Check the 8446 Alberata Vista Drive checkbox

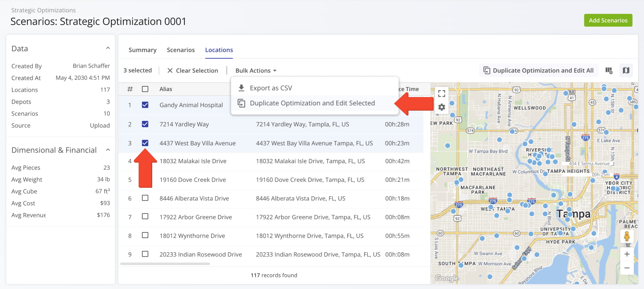click(145, 198)
